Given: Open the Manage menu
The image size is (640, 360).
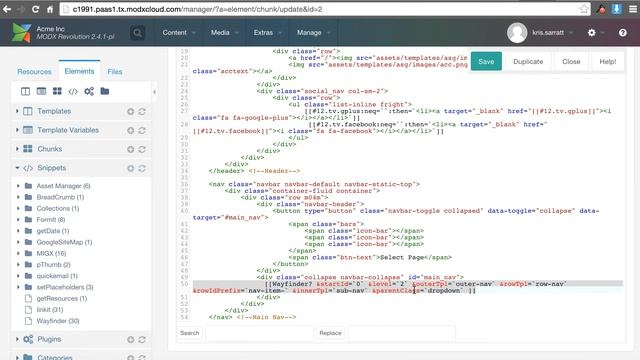Looking at the screenshot, I should [313, 33].
